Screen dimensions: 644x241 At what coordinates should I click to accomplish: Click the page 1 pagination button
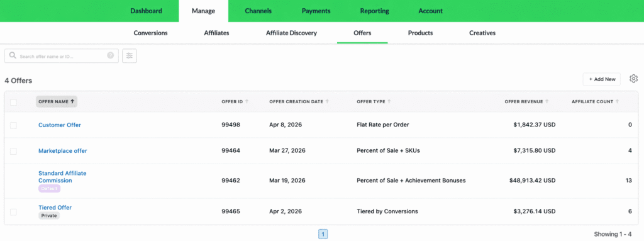tap(323, 235)
